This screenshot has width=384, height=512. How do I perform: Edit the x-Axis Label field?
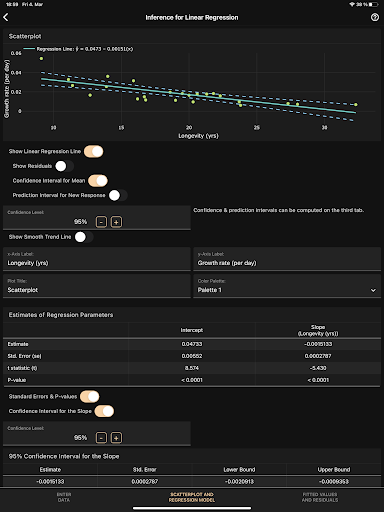(97, 259)
